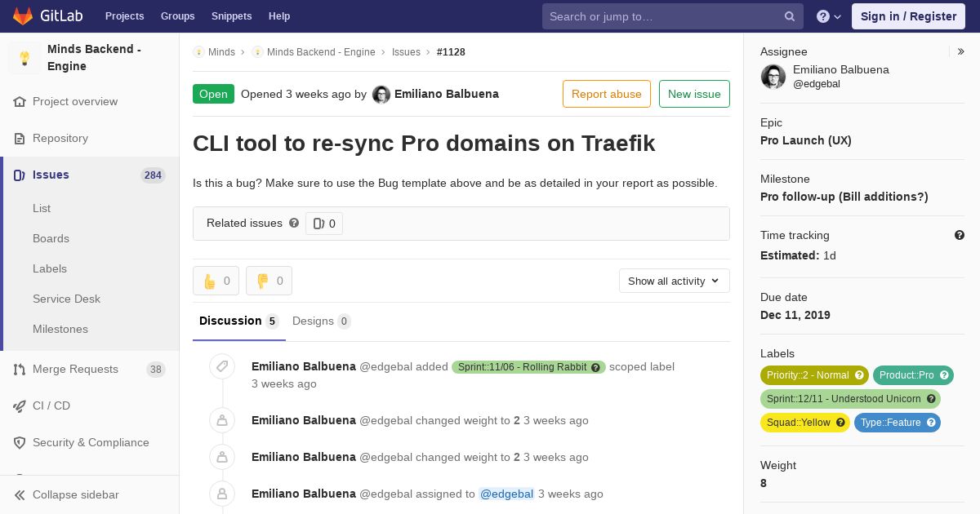This screenshot has height=514, width=980.
Task: Click the Minds Backend project lightbulb avatar
Action: click(x=24, y=58)
